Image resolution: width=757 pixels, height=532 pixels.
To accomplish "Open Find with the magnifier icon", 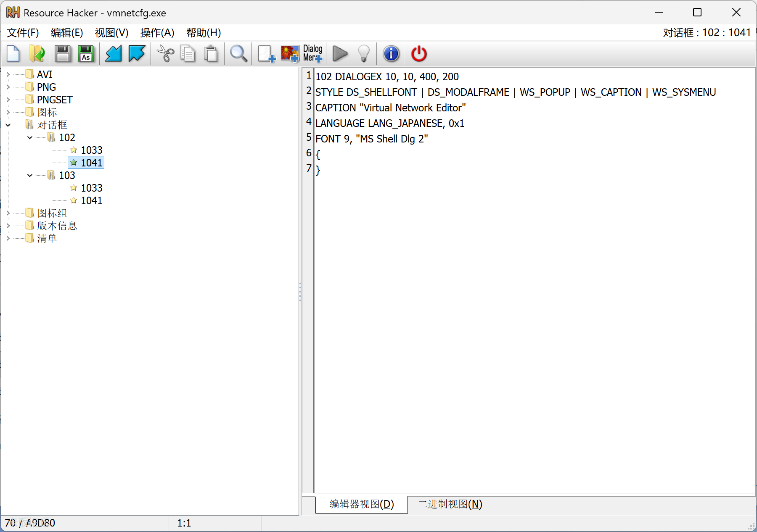I will click(x=238, y=54).
